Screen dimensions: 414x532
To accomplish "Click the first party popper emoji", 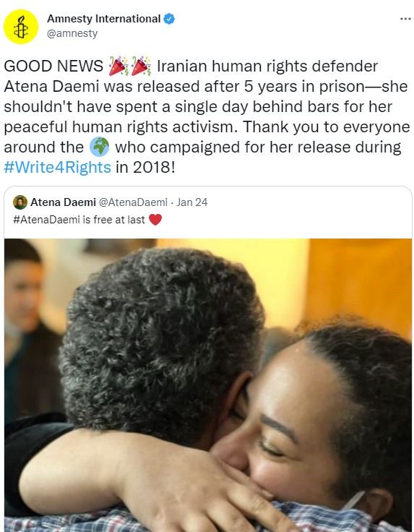I will pyautogui.click(x=118, y=66).
